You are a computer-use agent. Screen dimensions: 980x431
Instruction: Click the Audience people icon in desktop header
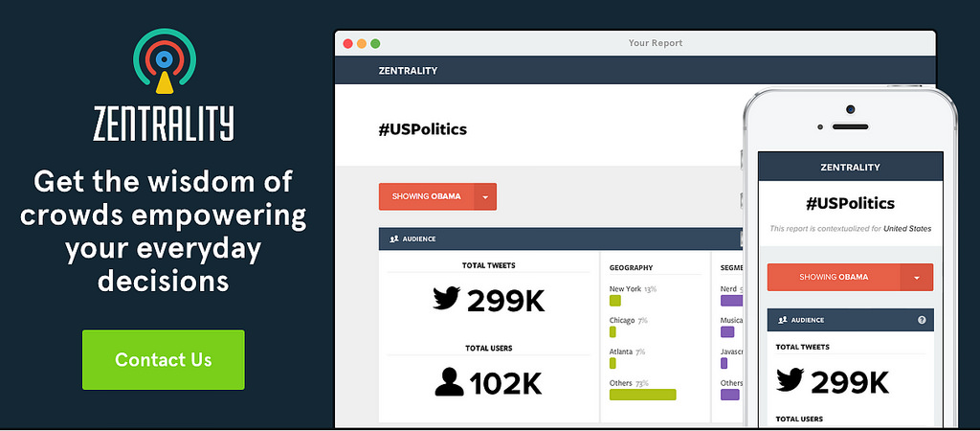tap(394, 238)
